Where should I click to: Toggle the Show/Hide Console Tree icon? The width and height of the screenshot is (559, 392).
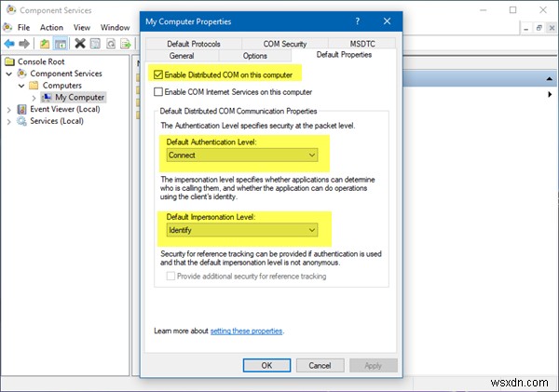point(61,44)
